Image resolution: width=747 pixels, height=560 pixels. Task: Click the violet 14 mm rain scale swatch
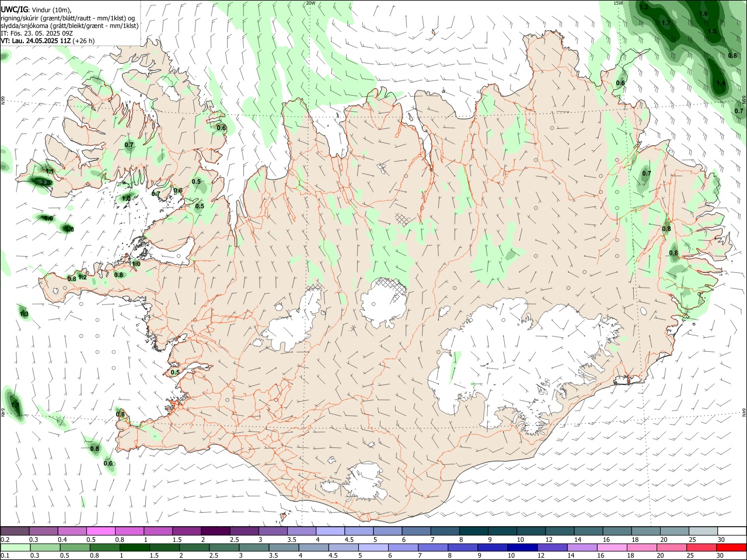pos(582,548)
